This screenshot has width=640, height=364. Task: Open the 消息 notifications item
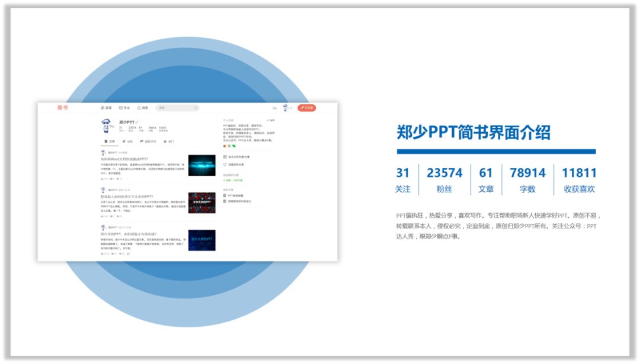(142, 108)
